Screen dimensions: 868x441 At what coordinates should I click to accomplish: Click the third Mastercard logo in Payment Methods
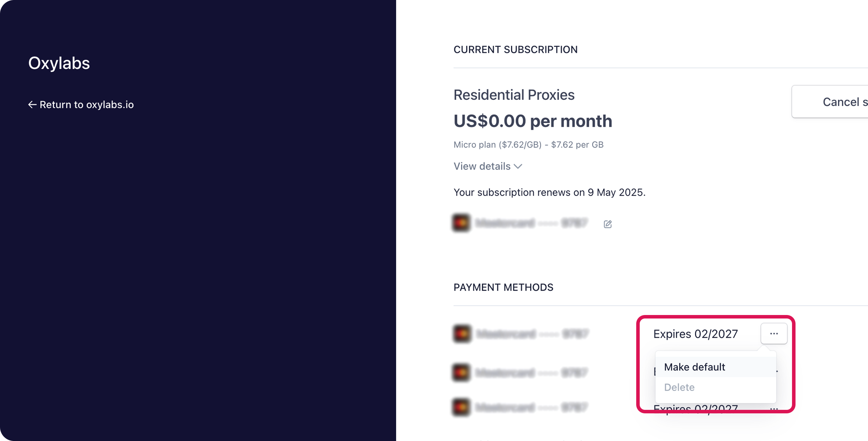point(461,407)
